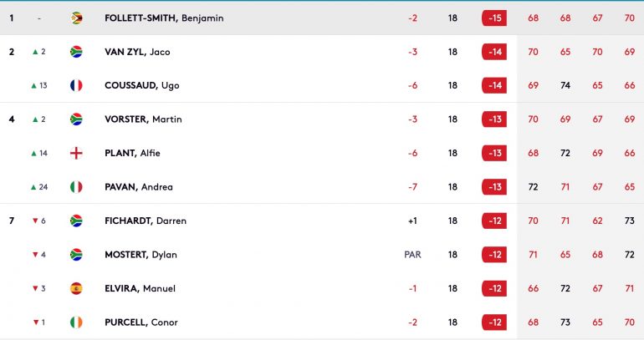The width and height of the screenshot is (644, 340).
Task: Click Italy flag next to Pavan
Action: 76,187
